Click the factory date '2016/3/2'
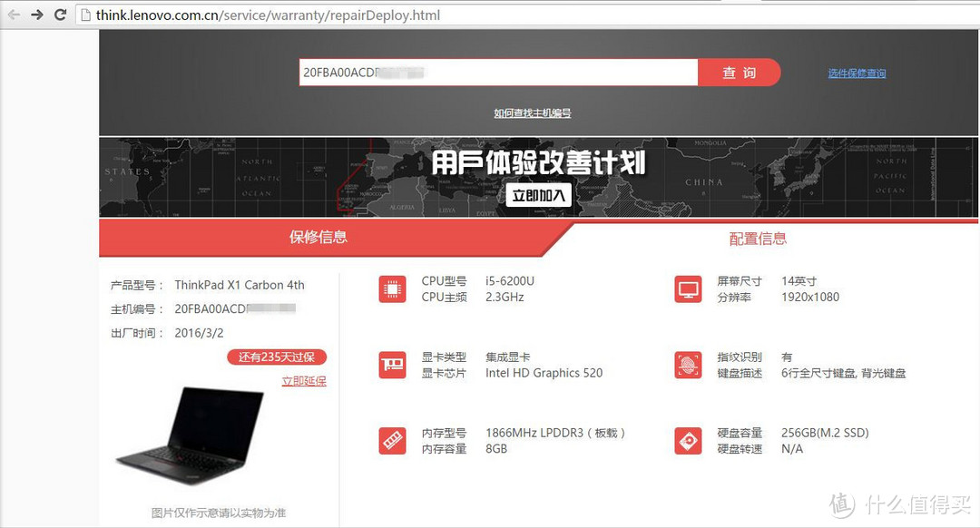The height and width of the screenshot is (528, 980). [199, 333]
